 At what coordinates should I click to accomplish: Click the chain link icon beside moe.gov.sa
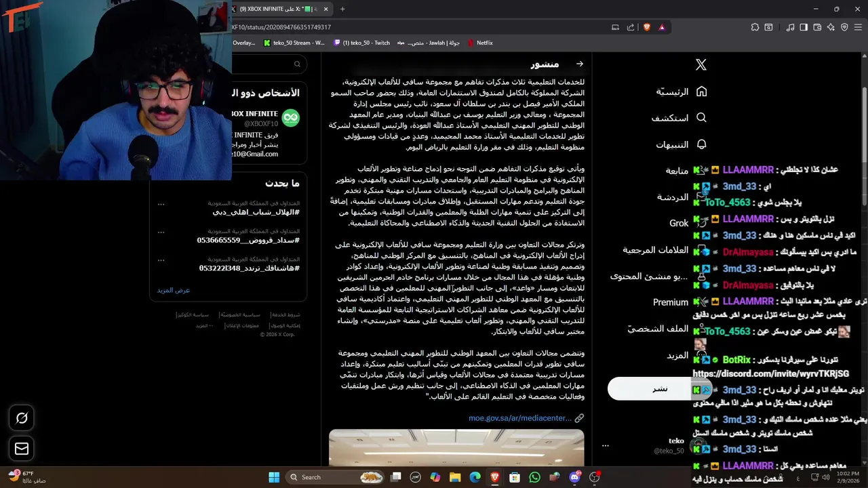pyautogui.click(x=579, y=418)
